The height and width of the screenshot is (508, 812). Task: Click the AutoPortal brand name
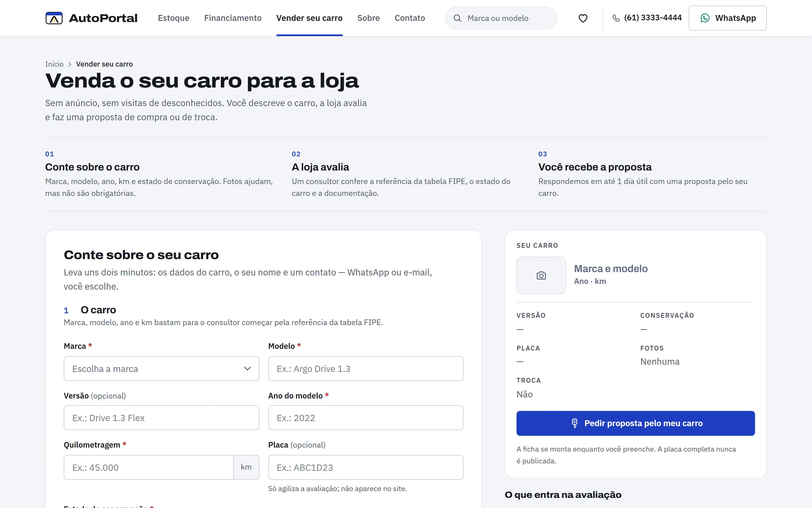click(x=103, y=18)
